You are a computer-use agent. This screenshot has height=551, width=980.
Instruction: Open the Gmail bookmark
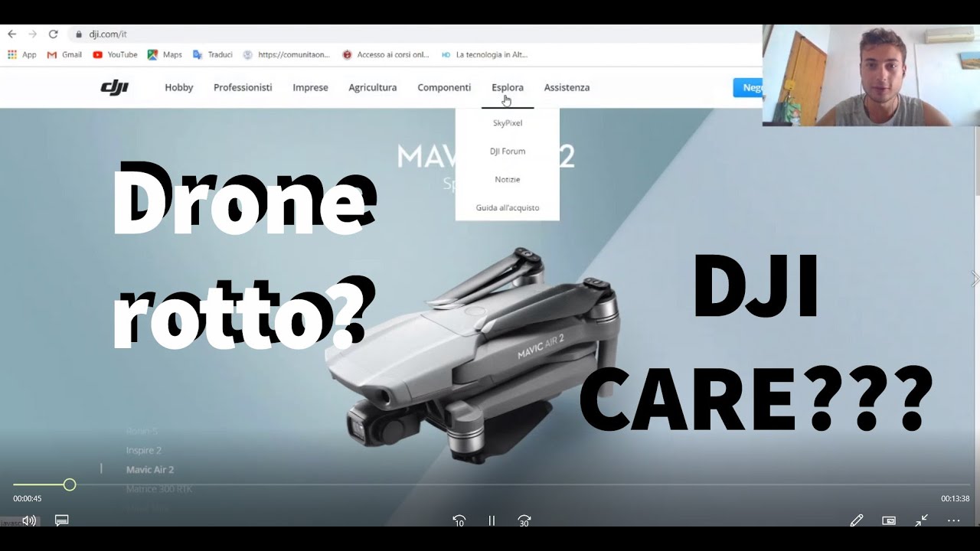click(64, 55)
